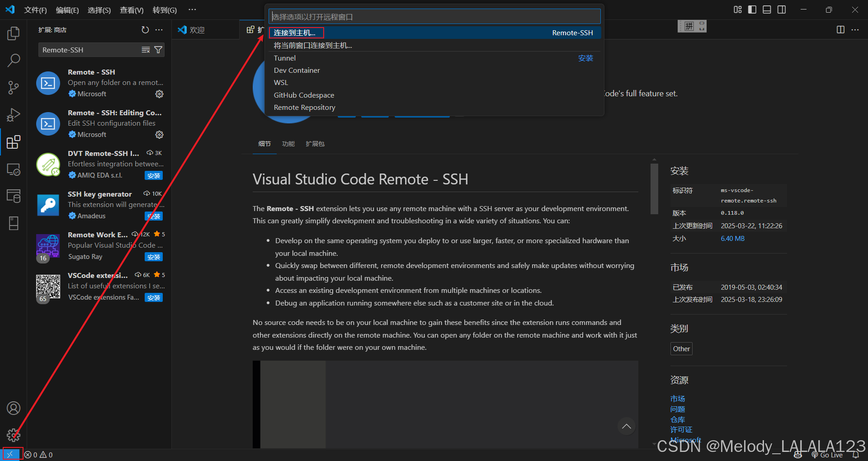
Task: Select Remote - SSH: Editing Configuration extension
Action: pos(100,124)
